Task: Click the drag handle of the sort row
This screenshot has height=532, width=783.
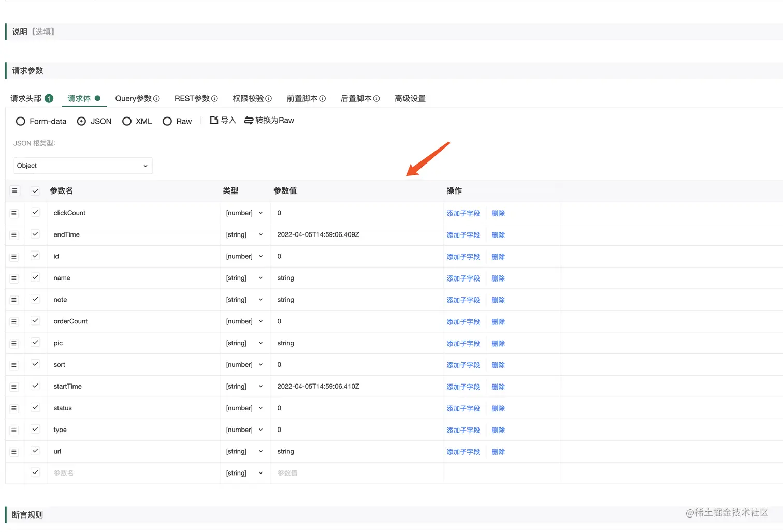Action: [14, 365]
